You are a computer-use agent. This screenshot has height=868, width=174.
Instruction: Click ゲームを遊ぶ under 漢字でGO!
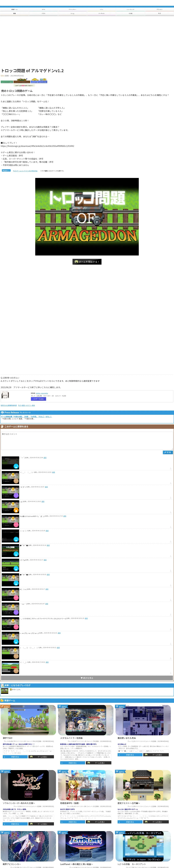point(41,757)
